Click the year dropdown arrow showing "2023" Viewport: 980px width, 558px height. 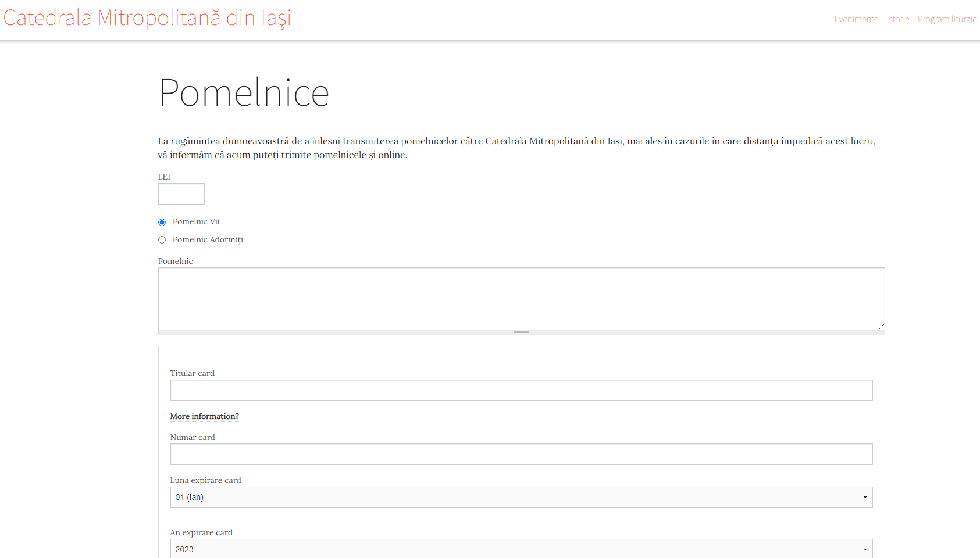865,549
